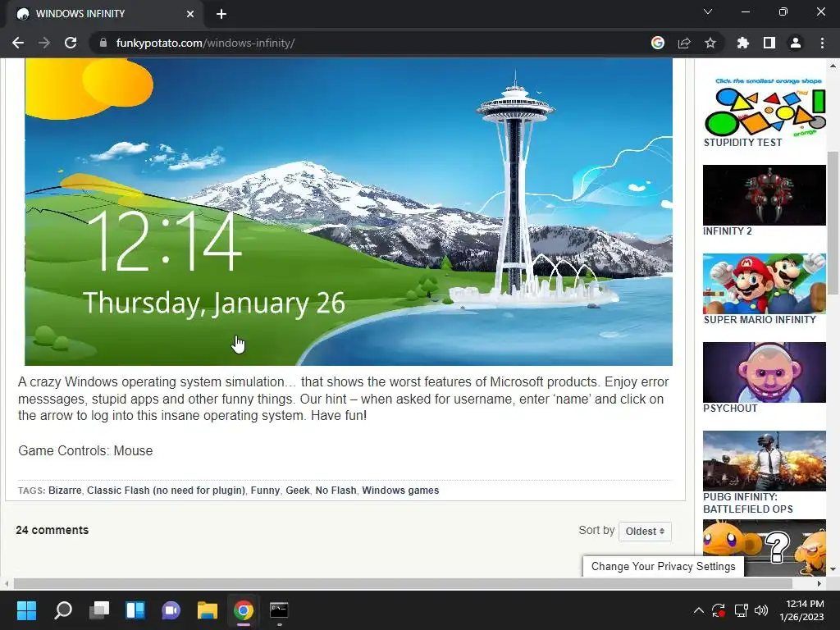Open a new browser tab
Screen dimensions: 840x630
tap(221, 14)
